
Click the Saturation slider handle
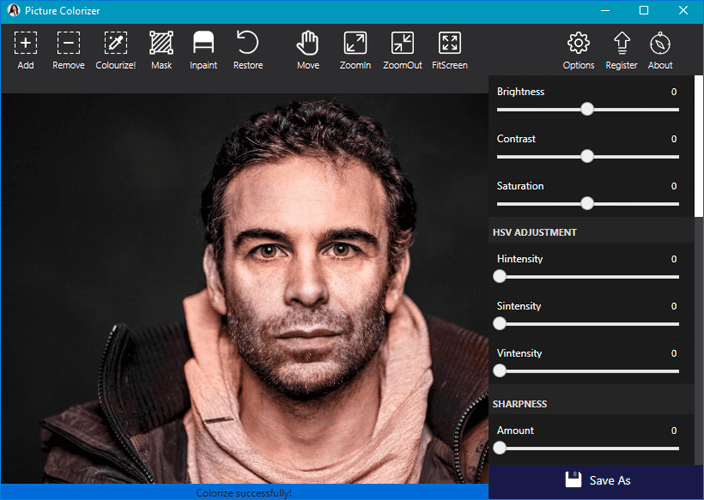(x=587, y=203)
